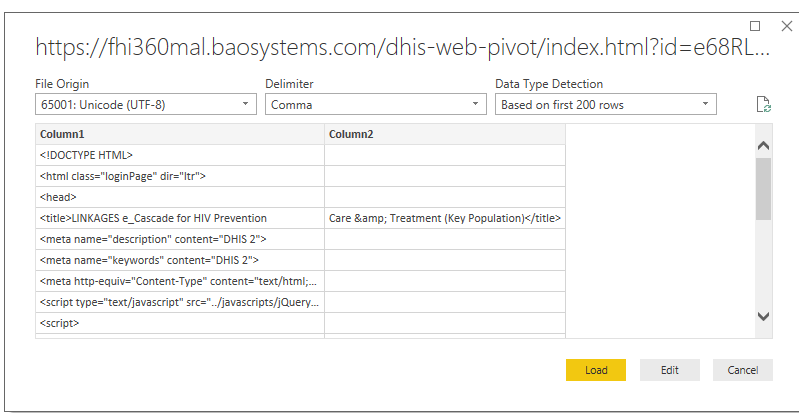799x413 pixels.
Task: Cancel the import dialog
Action: point(742,370)
